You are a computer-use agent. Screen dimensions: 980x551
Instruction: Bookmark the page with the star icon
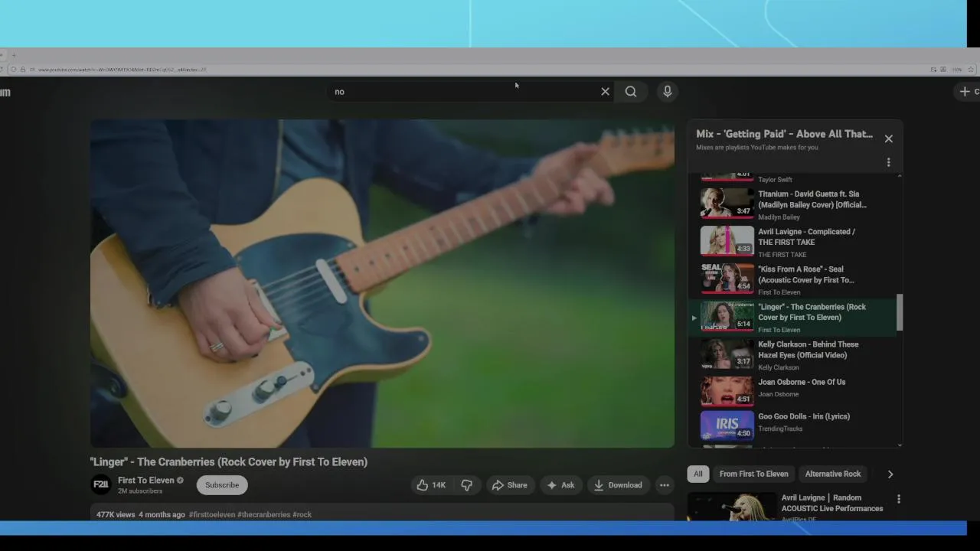pyautogui.click(x=971, y=70)
